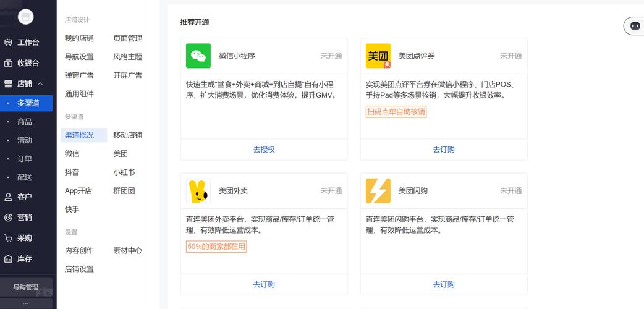Open 快手 channel submenu item
The width and height of the screenshot is (644, 309).
72,210
